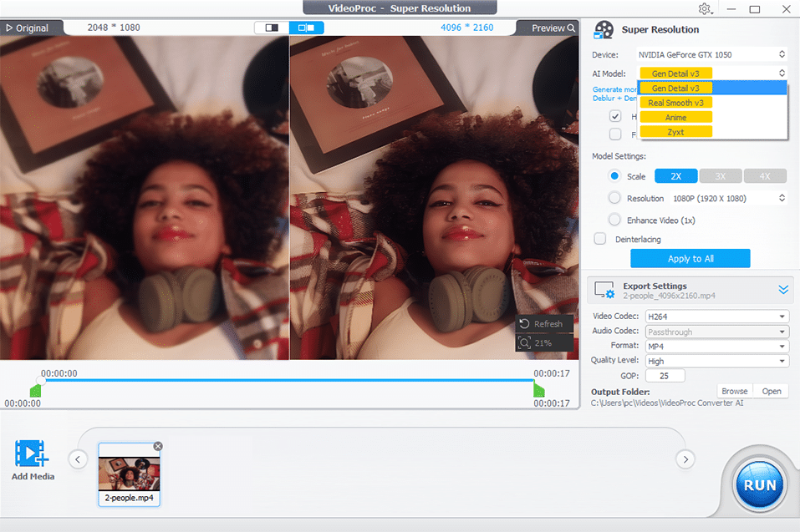The width and height of the screenshot is (800, 532).
Task: Open the Video Codec dropdown
Action: (716, 316)
